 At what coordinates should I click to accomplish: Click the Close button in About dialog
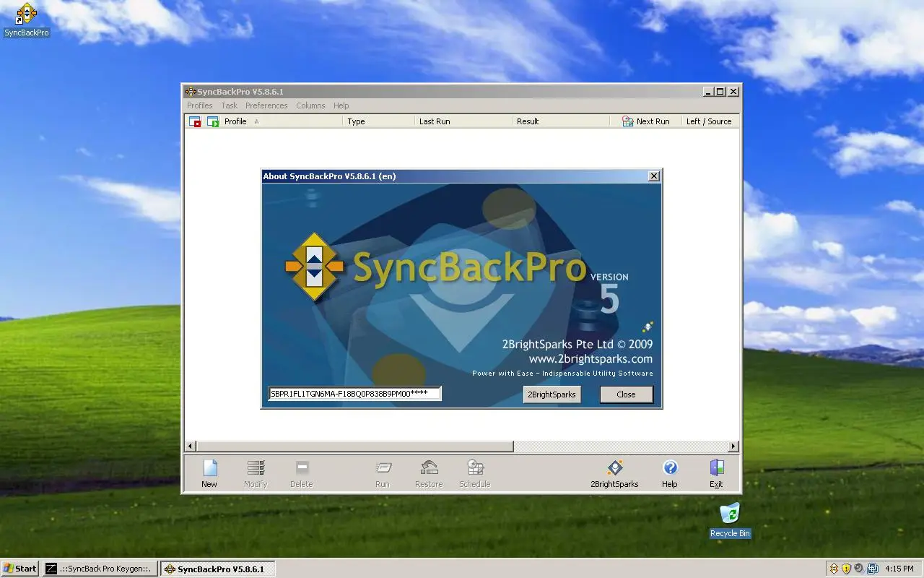pos(626,394)
